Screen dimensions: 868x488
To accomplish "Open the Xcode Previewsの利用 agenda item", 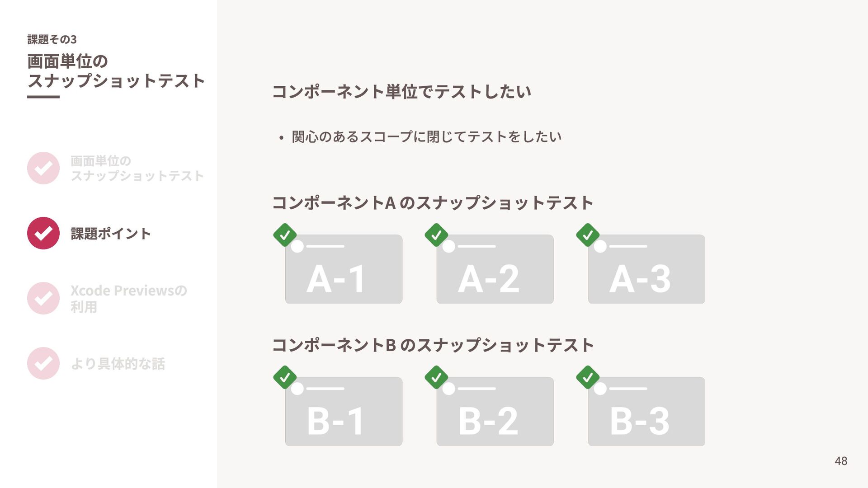I will click(x=128, y=299).
